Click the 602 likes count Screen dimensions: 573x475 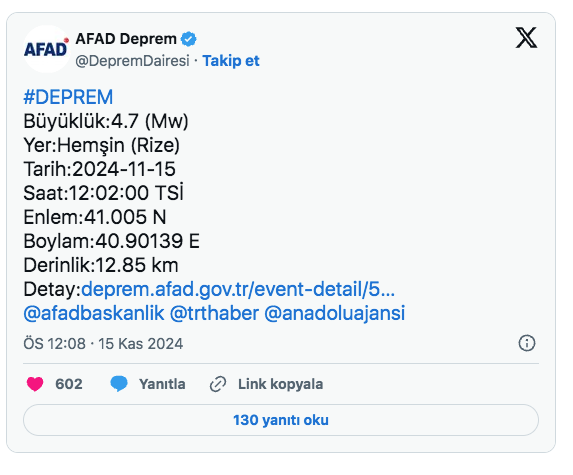[x=69, y=384]
